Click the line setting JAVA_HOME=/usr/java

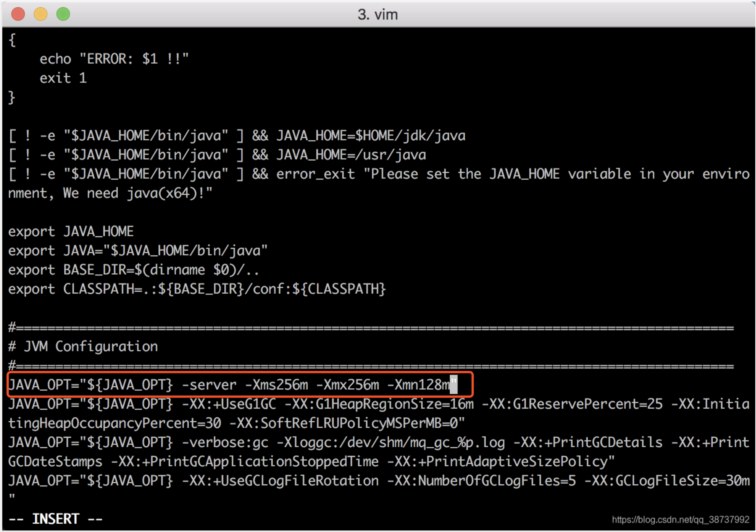click(217, 155)
